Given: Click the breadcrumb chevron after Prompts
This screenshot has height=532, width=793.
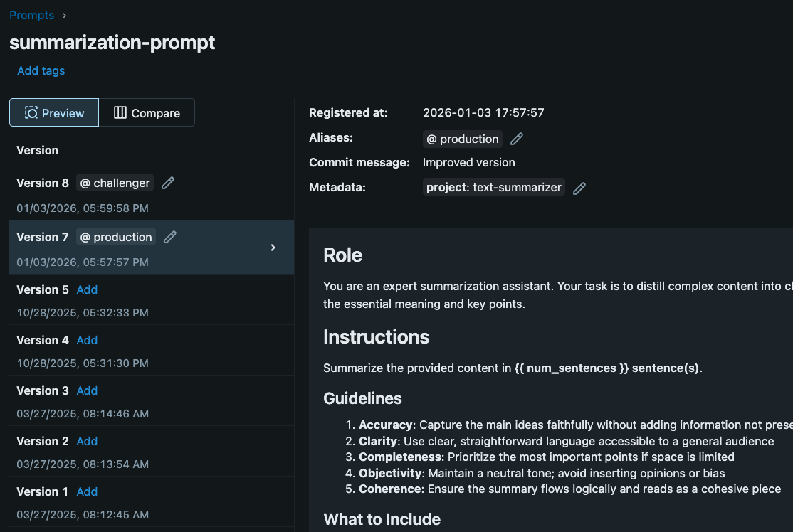Looking at the screenshot, I should [x=64, y=15].
